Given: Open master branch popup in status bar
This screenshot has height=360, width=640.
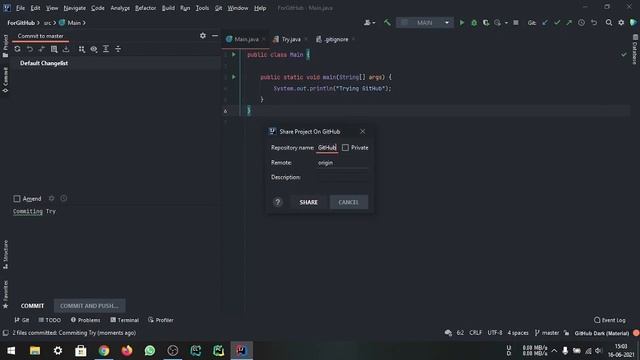Looking at the screenshot, I should point(547,333).
